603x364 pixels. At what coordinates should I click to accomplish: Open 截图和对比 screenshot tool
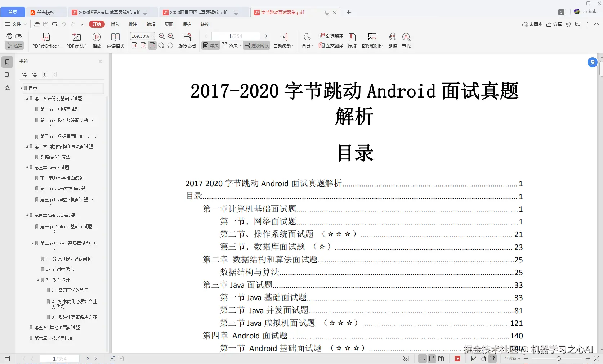[x=372, y=40]
